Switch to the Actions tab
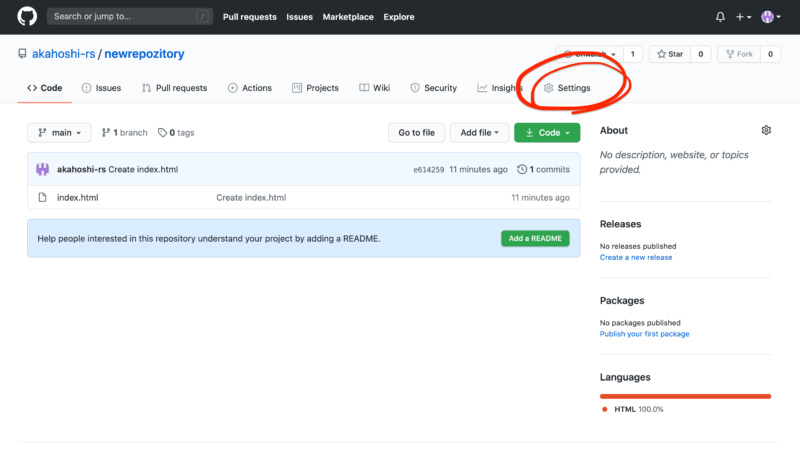800x465 pixels. pos(250,88)
